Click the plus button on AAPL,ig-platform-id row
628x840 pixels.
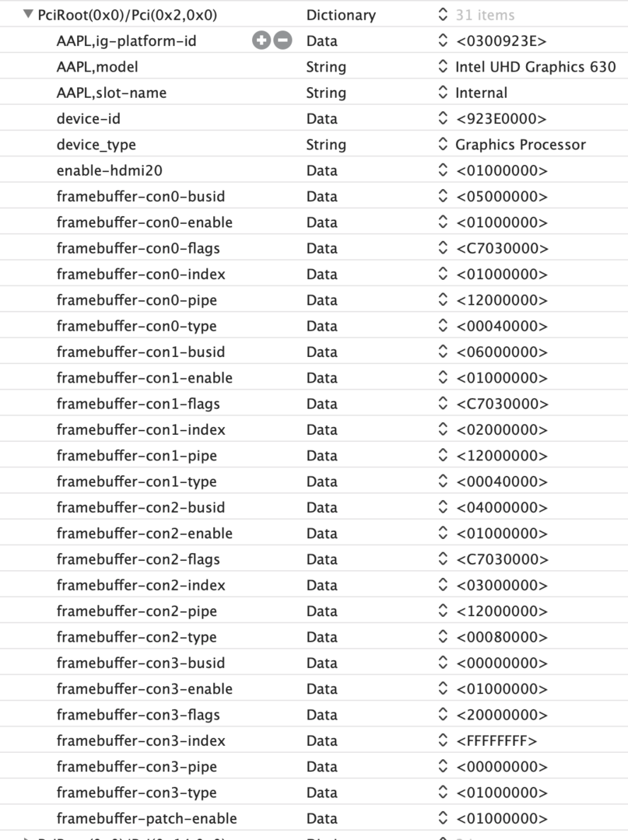pyautogui.click(x=261, y=41)
